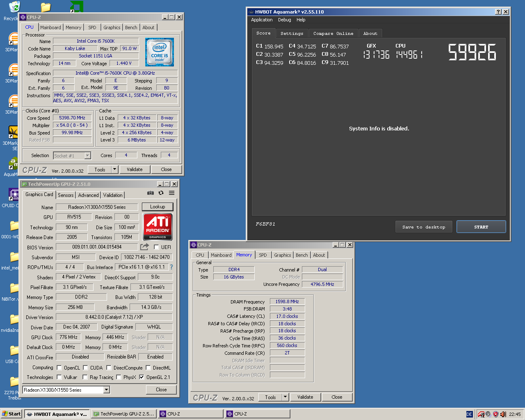The width and height of the screenshot is (525, 420).
Task: Click Aquamark window help question mark button
Action: point(498,12)
